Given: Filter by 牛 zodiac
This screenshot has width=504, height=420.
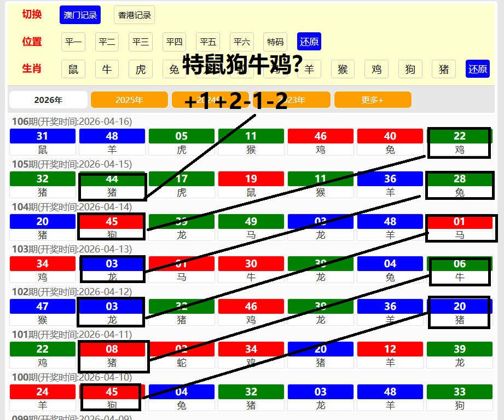Looking at the screenshot, I should coord(107,69).
